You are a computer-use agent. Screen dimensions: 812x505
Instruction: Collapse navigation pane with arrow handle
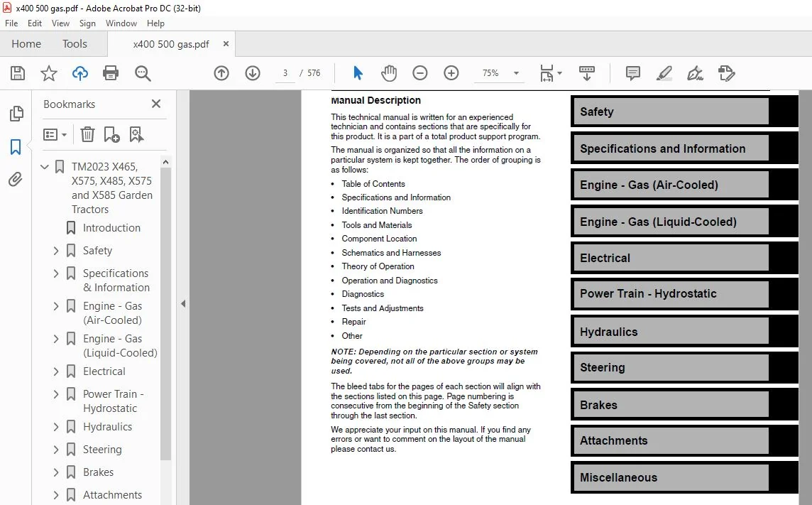coord(183,304)
